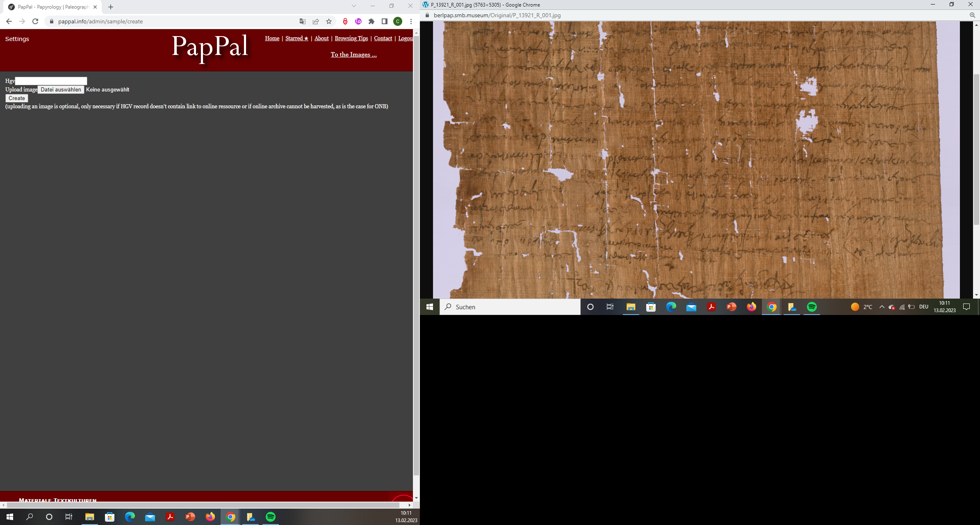980x525 pixels.
Task: Open the Browsing Tips link
Action: (x=351, y=38)
